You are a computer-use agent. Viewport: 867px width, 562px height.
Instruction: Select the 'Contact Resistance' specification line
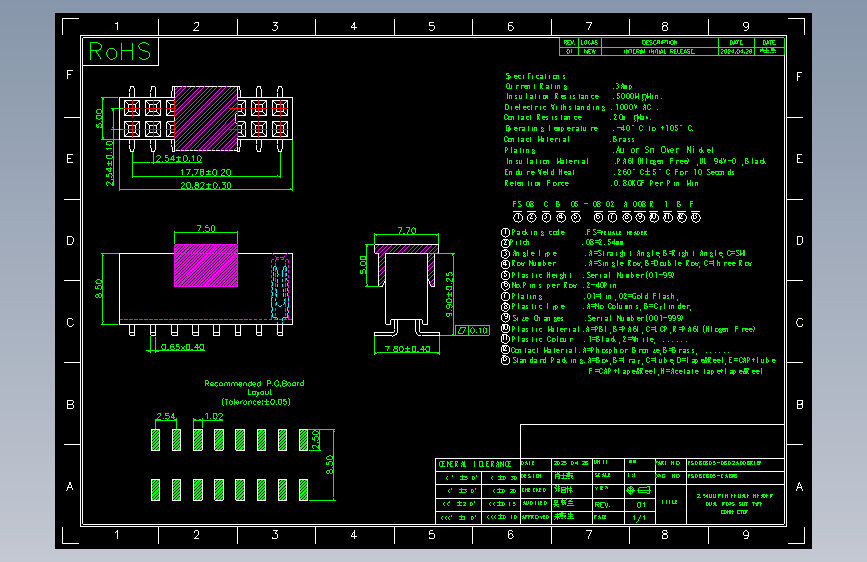[x=578, y=117]
